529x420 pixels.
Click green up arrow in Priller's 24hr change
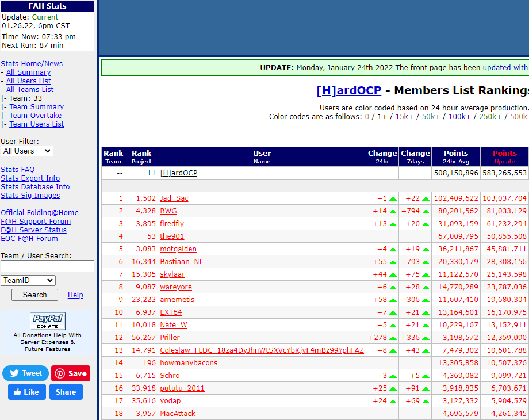[393, 338]
